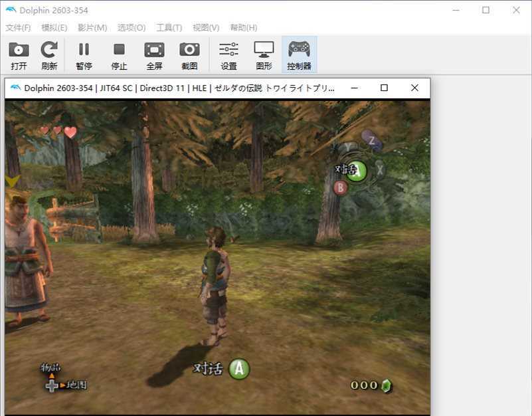The height and width of the screenshot is (416, 532).
Task: Open the 工具(T) menu
Action: tap(169, 27)
